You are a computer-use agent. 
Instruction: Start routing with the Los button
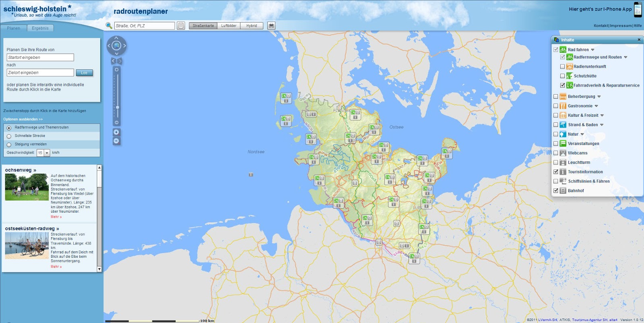tap(84, 73)
